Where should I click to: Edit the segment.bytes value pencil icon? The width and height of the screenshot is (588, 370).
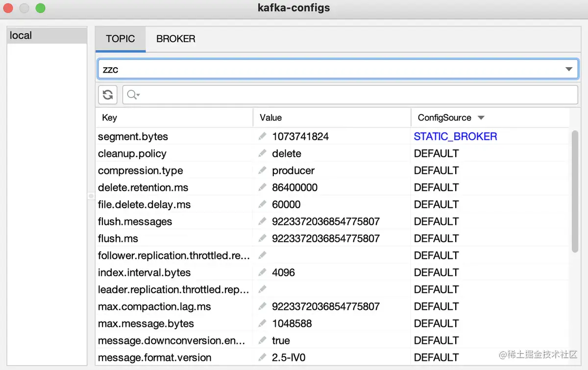(263, 136)
